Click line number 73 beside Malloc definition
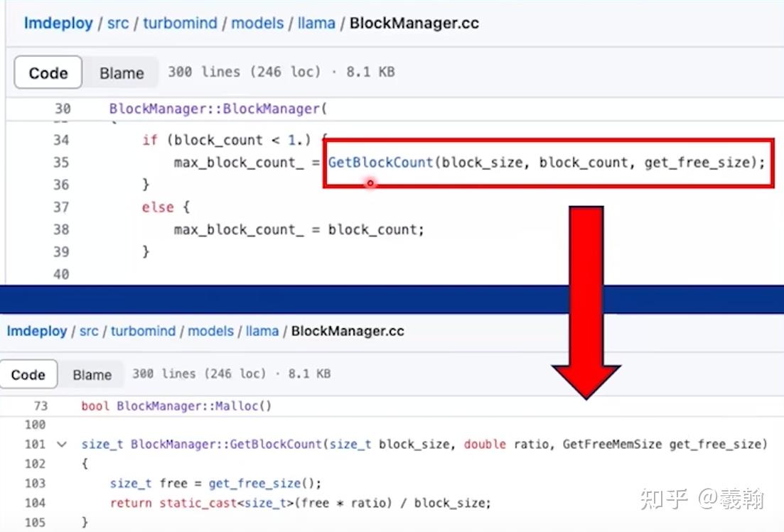Image resolution: width=784 pixels, height=532 pixels. click(41, 406)
